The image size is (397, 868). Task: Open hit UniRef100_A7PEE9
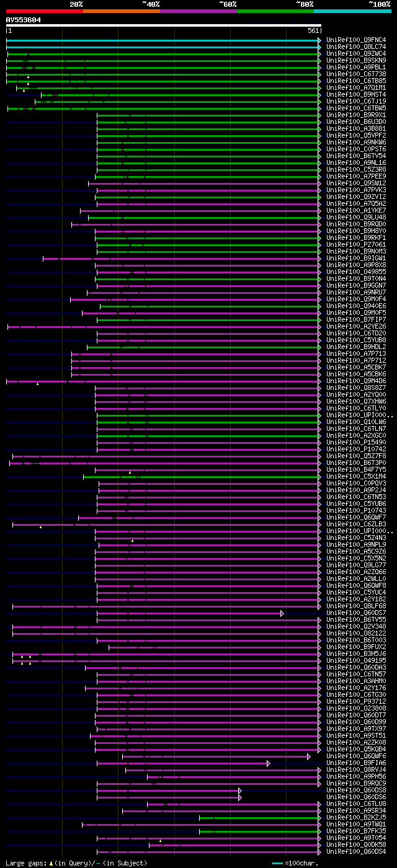(x=356, y=177)
